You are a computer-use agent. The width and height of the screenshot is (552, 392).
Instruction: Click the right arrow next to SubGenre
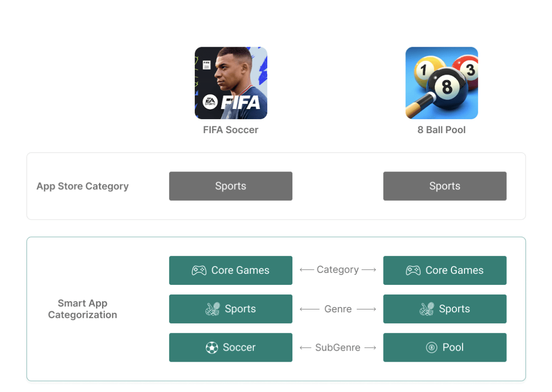pyautogui.click(x=370, y=348)
